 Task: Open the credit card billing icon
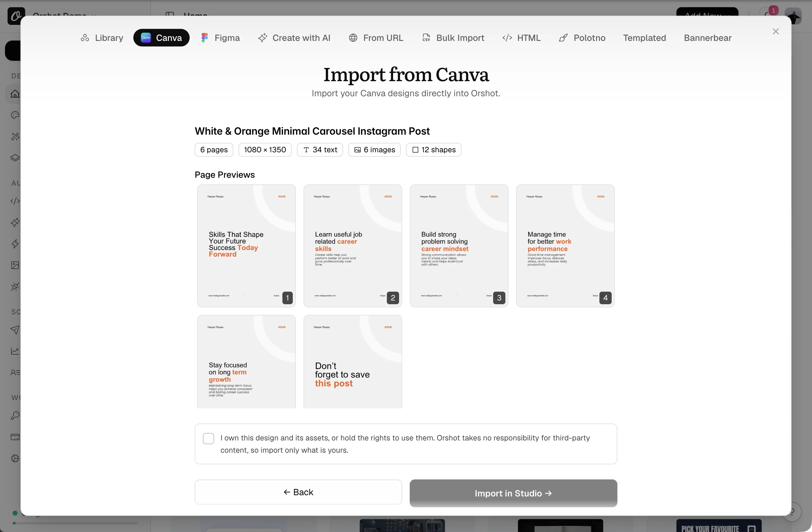tap(15, 437)
